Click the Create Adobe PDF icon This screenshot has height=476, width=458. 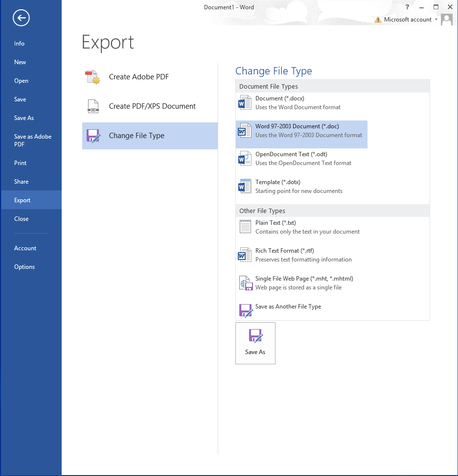(x=93, y=77)
